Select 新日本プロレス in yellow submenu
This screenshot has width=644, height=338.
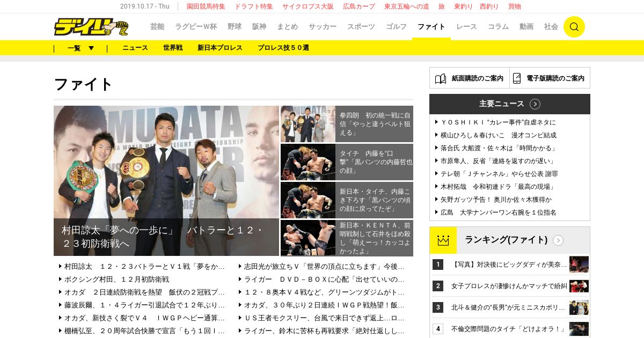click(x=220, y=48)
